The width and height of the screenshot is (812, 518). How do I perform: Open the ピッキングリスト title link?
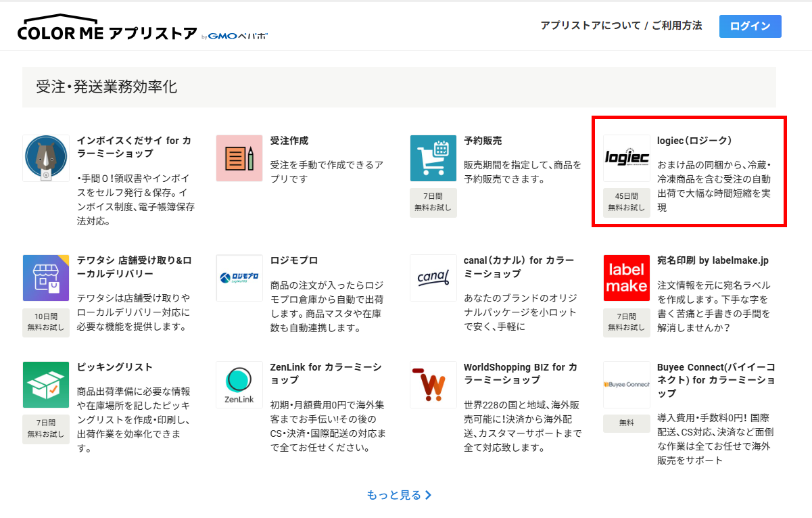point(115,367)
